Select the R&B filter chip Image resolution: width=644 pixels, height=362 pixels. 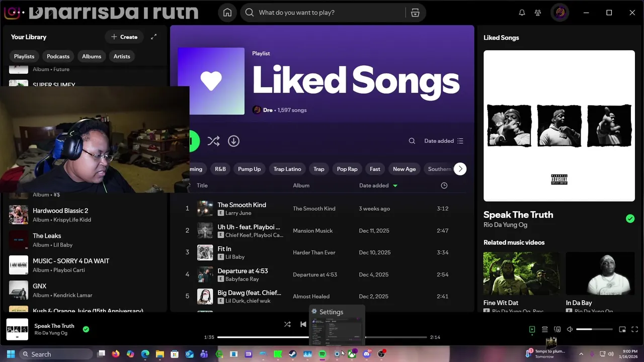220,169
